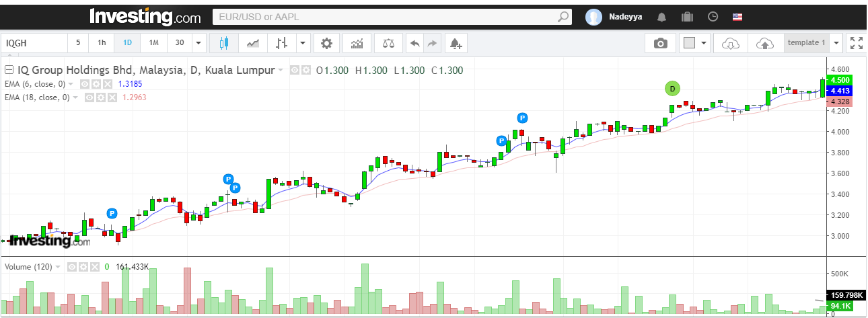
Task: Click the template 1 button
Action: coord(807,43)
